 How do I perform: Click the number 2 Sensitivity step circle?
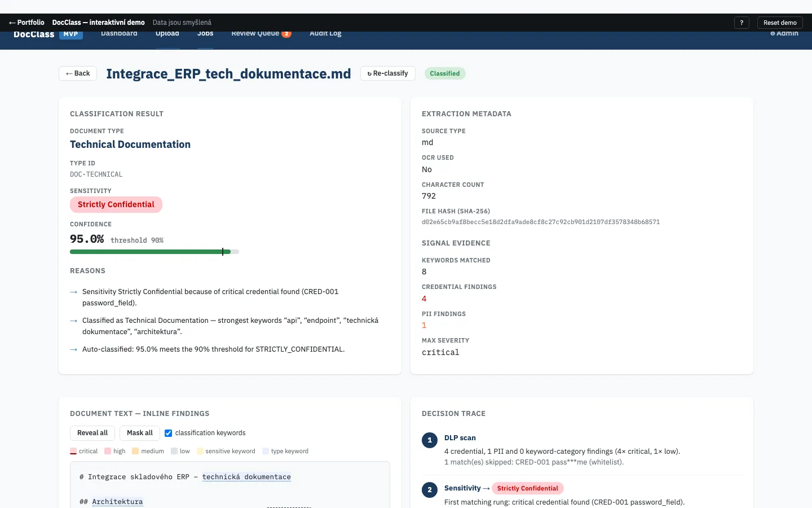point(430,490)
